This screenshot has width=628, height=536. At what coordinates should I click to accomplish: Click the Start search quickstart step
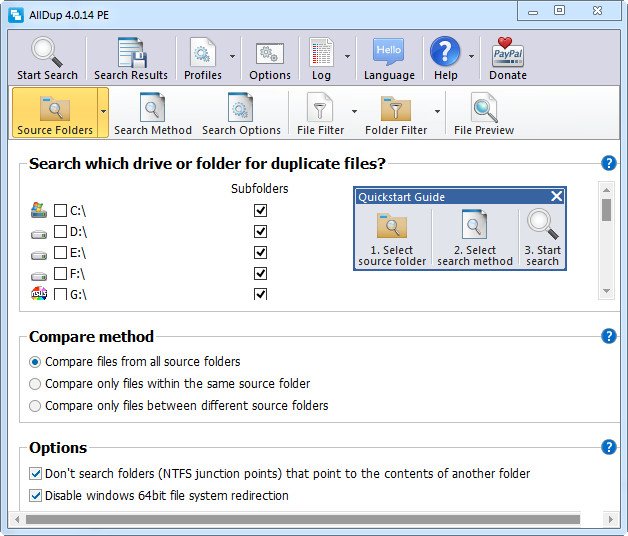(x=542, y=238)
